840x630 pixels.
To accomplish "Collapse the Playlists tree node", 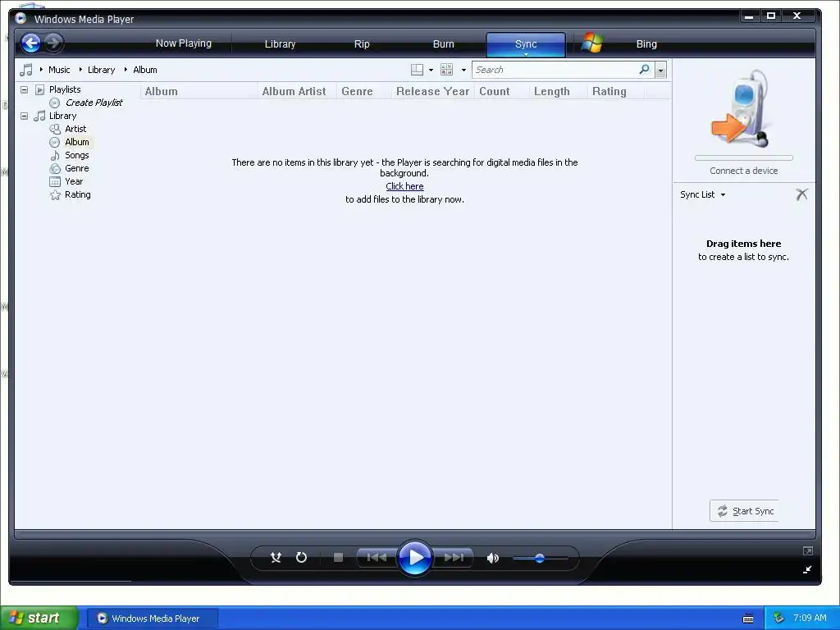I will 24,89.
